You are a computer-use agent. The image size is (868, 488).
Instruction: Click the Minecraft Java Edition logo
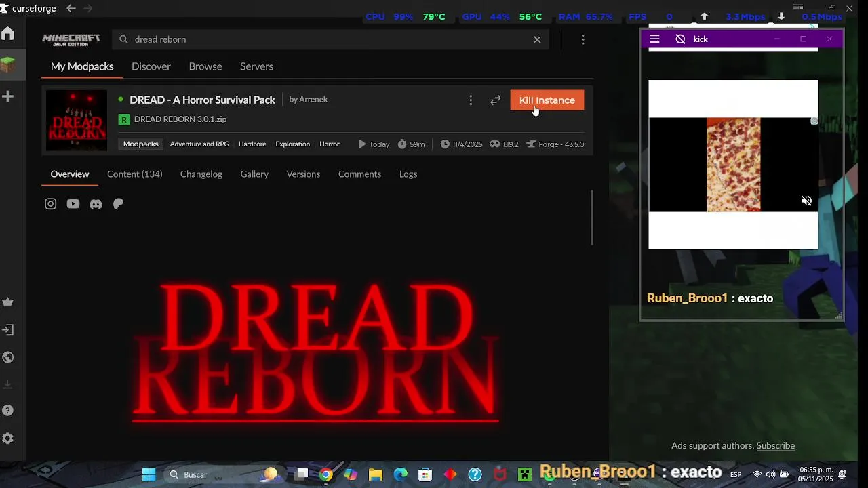[71, 39]
